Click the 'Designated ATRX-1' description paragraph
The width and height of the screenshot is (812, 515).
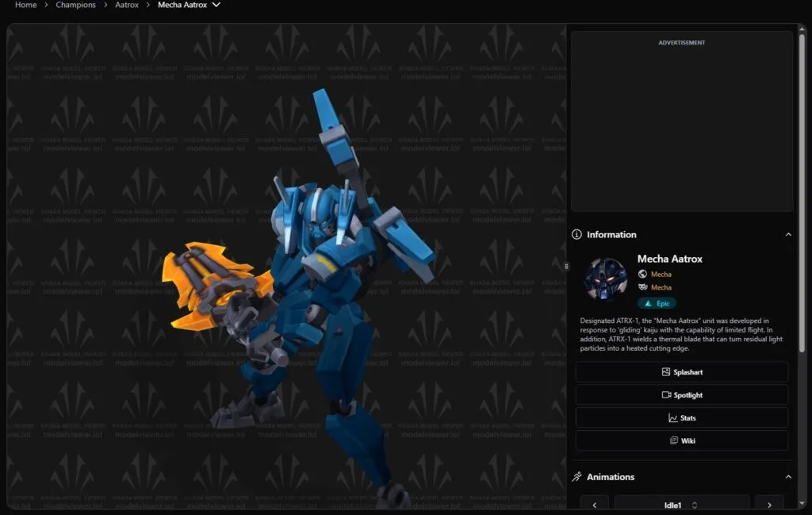pyautogui.click(x=681, y=334)
